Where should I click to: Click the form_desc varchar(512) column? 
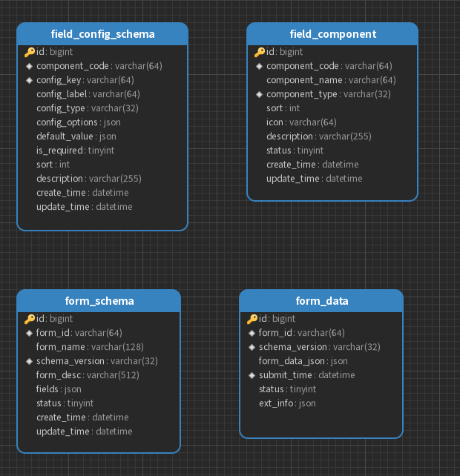[x=88, y=375]
